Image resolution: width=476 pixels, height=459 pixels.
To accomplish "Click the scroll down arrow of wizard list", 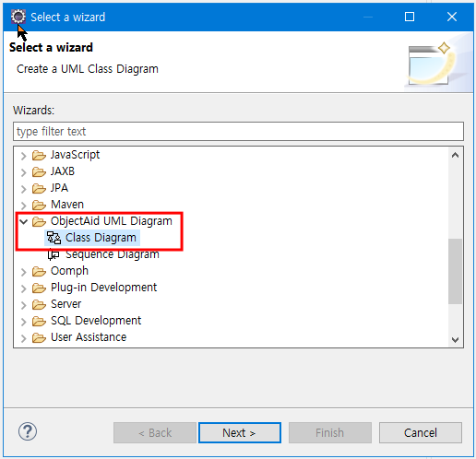I will tap(455, 339).
